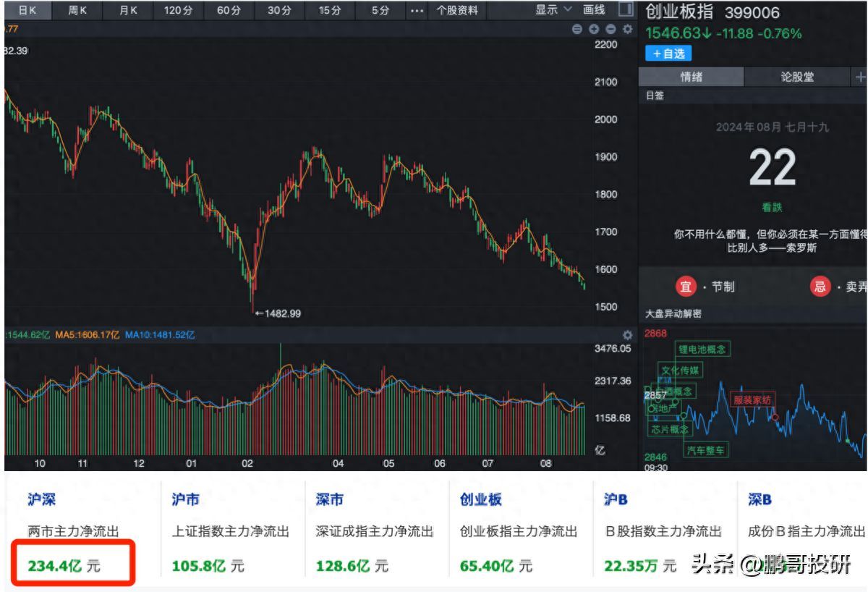Open the volume panel settings gear
Image resolution: width=868 pixels, height=592 pixels.
(x=626, y=334)
